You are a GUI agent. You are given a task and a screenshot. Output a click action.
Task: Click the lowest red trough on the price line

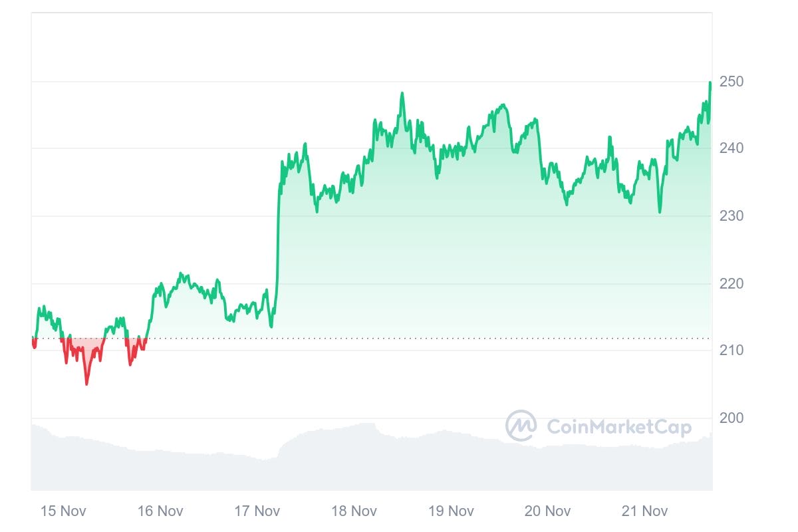[86, 384]
